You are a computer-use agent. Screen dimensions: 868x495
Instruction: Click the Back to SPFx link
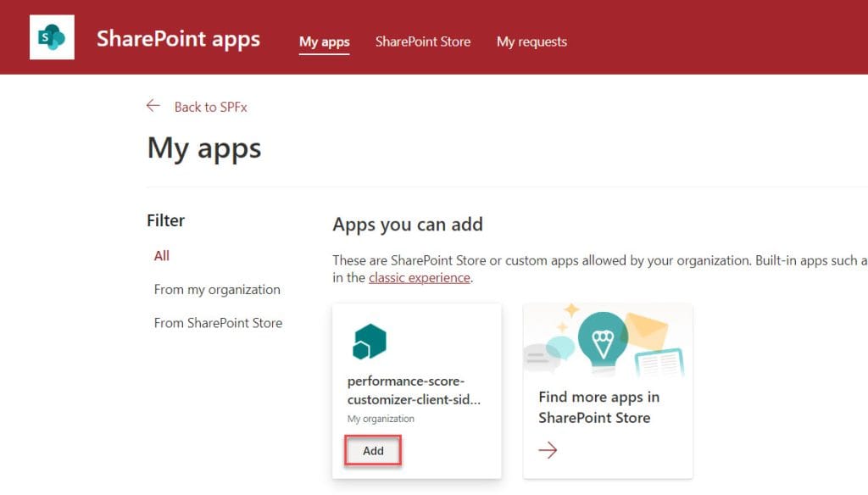point(210,107)
